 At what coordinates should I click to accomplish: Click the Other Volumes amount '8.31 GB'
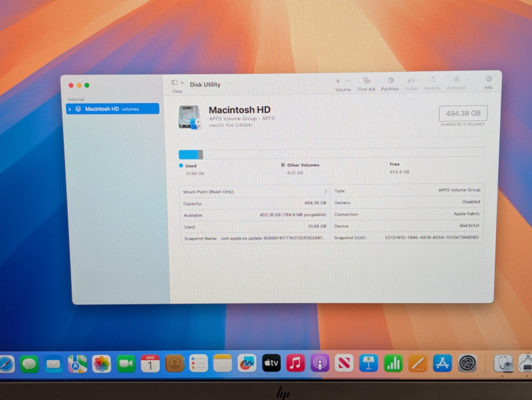tap(295, 173)
